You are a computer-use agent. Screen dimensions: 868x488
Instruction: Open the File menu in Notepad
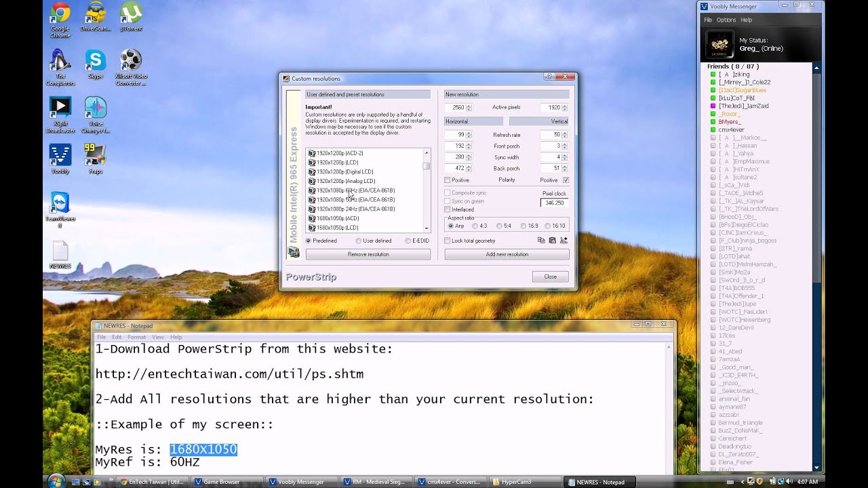101,337
